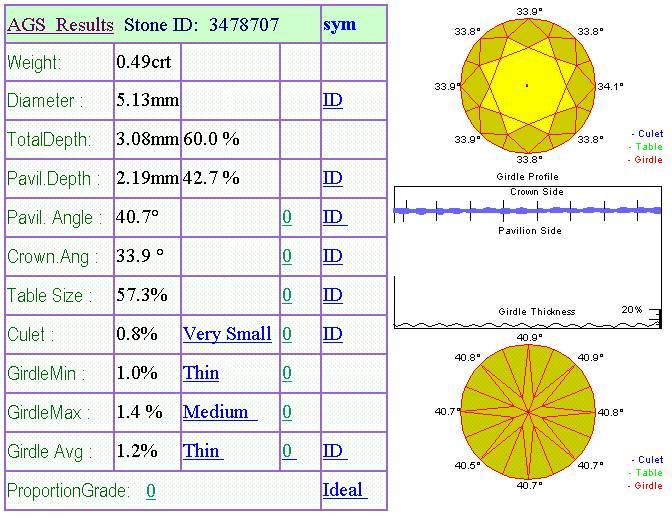Click the Girdle Thickness 20% scale label
This screenshot has height=518, width=672.
coord(632,309)
